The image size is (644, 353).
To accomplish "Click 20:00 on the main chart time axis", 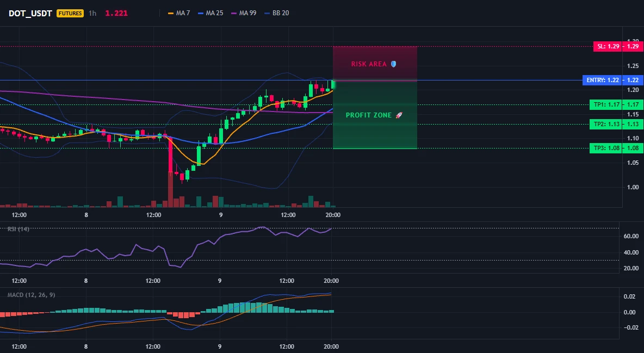I will [x=333, y=215].
